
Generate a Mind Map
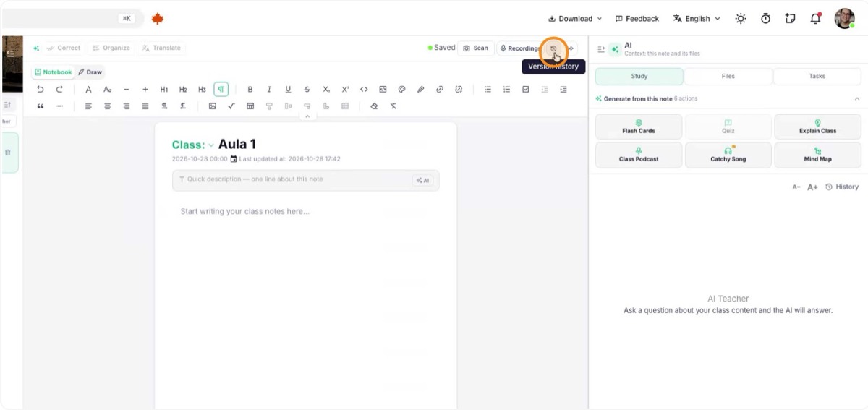(x=817, y=155)
